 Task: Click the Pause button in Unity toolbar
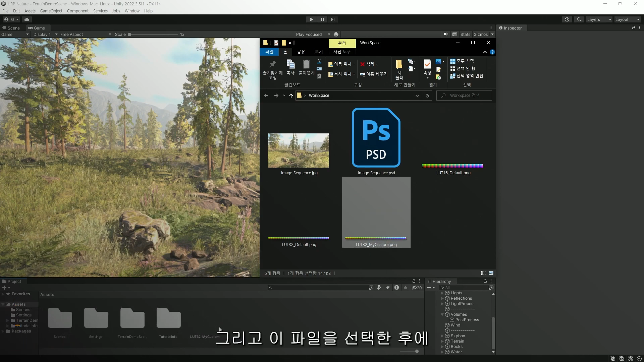(322, 19)
